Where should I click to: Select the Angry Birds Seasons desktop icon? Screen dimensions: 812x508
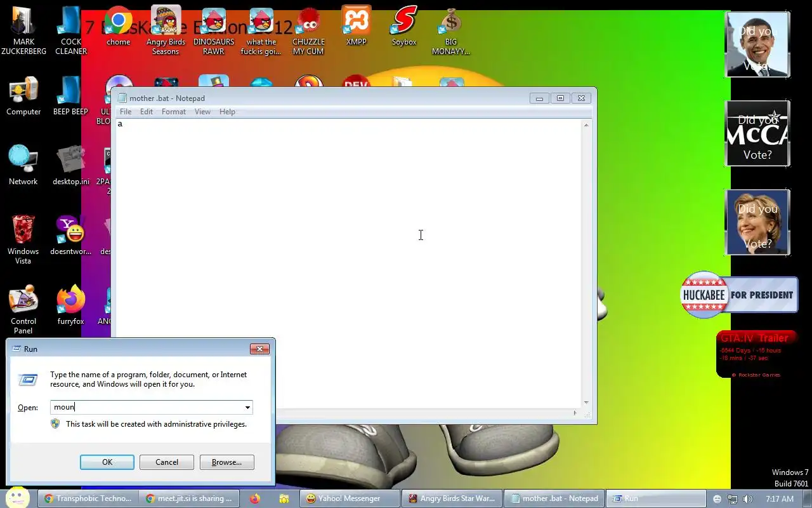(x=166, y=30)
